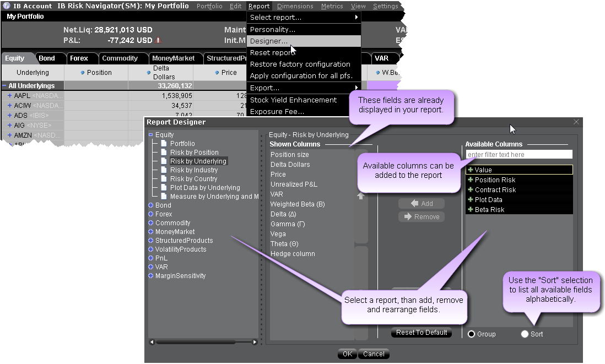Screen dimensions: 605x364
Task: Collapse the Equity tree node
Action: pyautogui.click(x=151, y=135)
